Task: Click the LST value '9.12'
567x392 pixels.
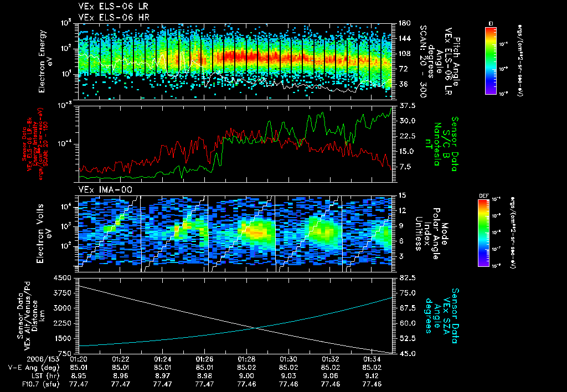Action: pos(372,376)
